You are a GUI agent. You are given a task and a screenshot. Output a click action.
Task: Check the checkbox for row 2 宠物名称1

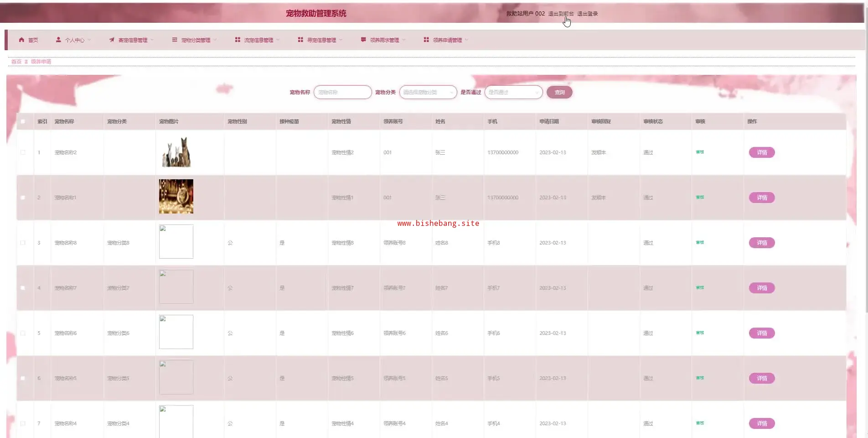[x=23, y=198]
